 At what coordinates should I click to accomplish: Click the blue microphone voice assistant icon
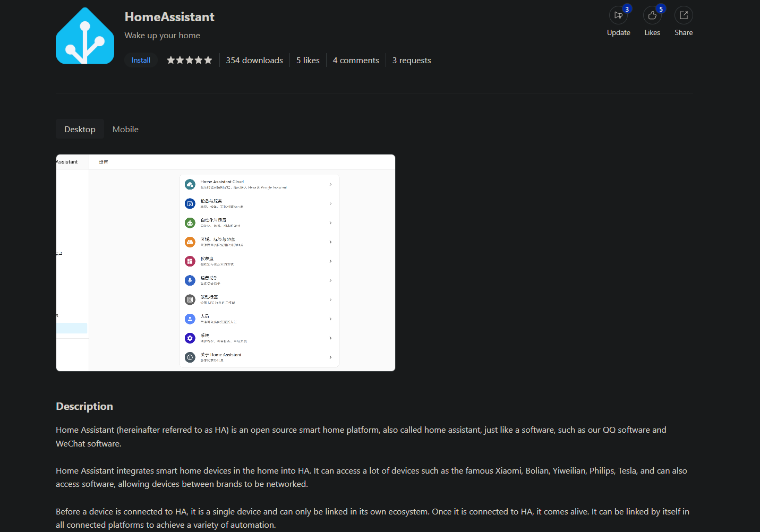click(x=190, y=280)
